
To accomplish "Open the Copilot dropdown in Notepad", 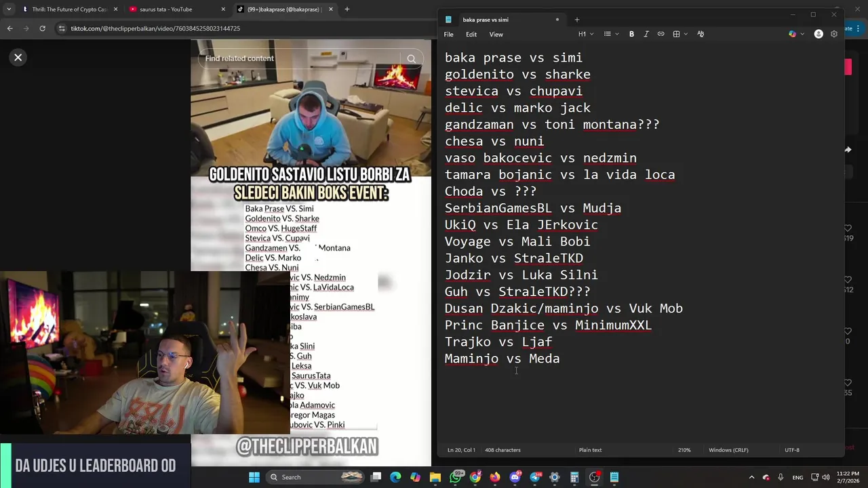I will point(796,34).
